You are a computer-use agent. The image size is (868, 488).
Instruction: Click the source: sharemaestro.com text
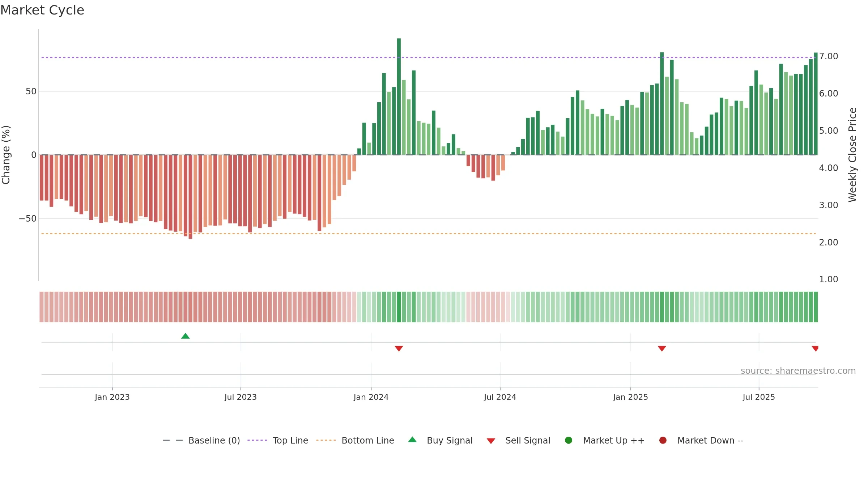click(x=798, y=371)
